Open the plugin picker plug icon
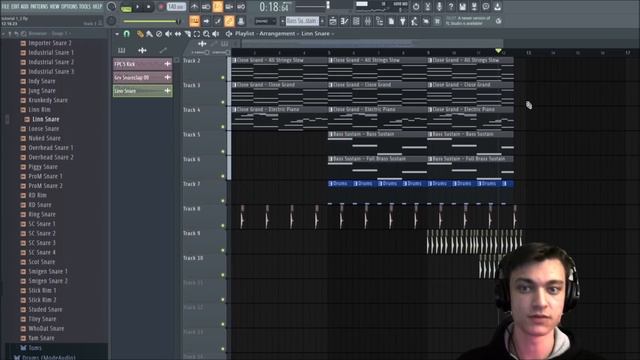Screen dimensions: 640x360 pyautogui.click(x=402, y=21)
